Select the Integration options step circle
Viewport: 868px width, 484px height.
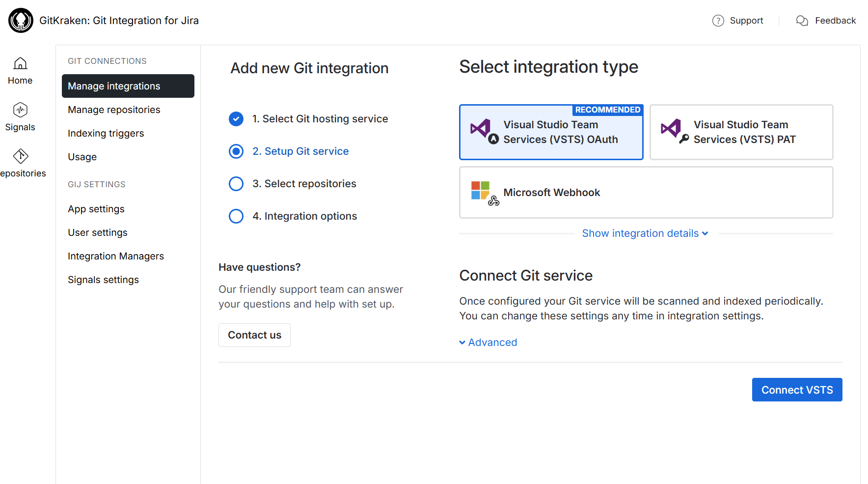pos(236,216)
